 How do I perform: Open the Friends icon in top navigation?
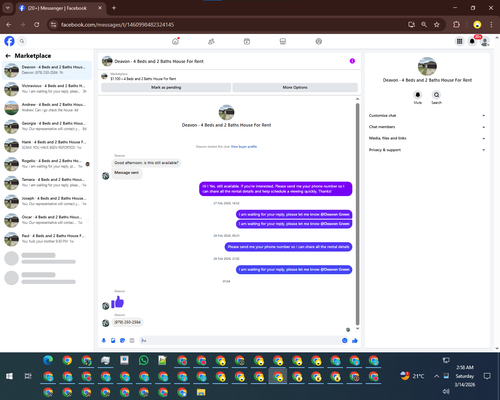coord(211,41)
